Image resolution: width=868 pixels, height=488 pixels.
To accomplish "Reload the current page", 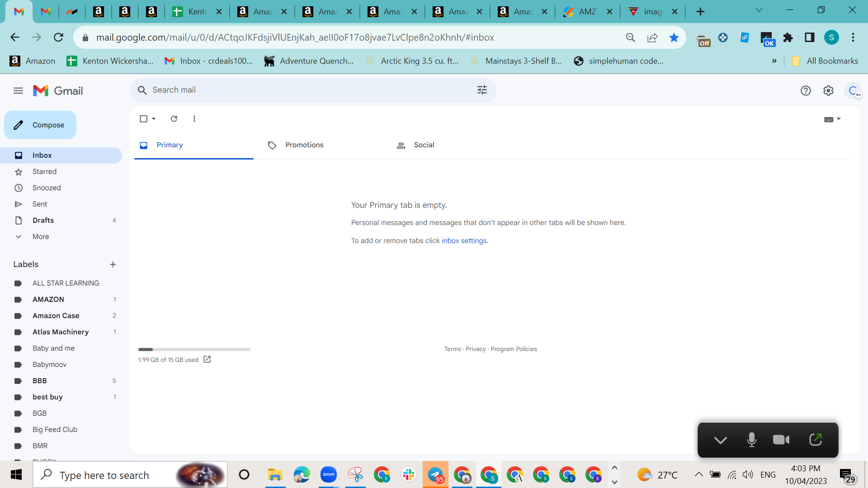I will point(58,38).
